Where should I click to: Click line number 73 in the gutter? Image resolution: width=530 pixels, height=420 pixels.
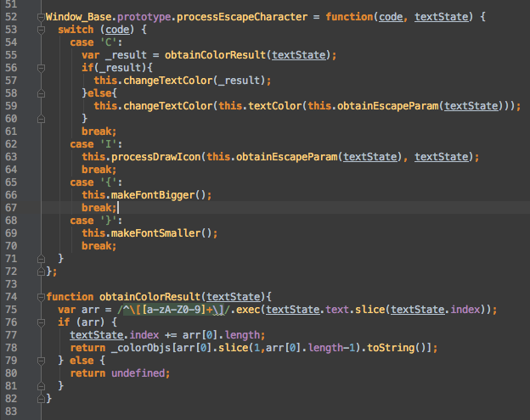[11, 284]
